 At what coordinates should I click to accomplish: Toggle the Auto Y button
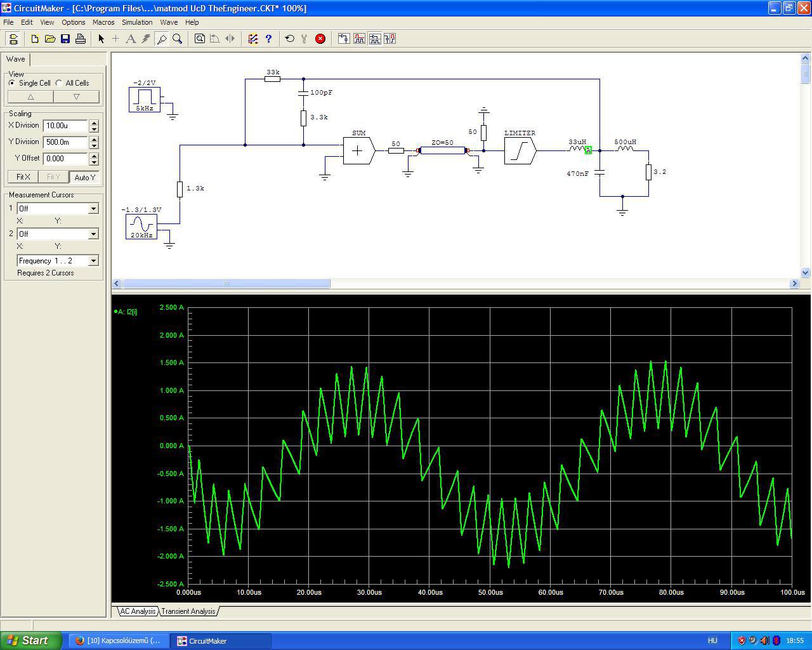coord(85,177)
